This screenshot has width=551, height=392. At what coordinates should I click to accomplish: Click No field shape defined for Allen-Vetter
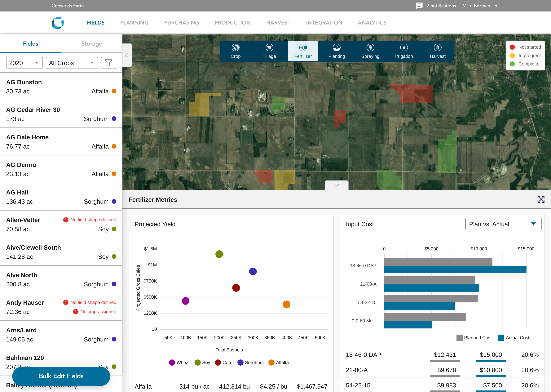click(x=93, y=220)
